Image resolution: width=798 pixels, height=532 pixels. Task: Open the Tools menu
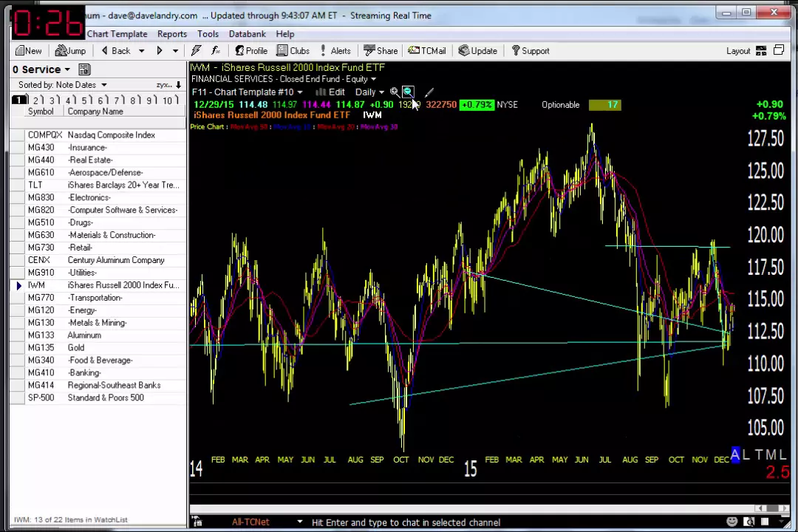coord(208,34)
